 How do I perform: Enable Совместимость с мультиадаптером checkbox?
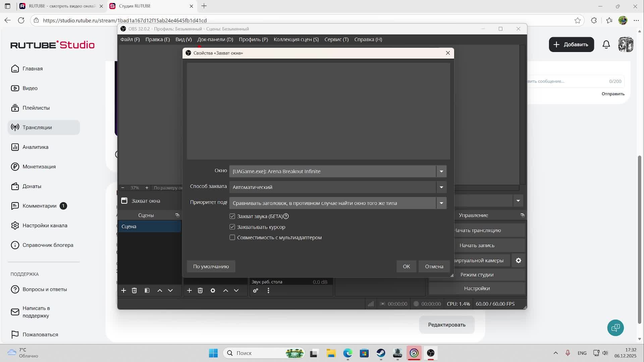coord(232,238)
